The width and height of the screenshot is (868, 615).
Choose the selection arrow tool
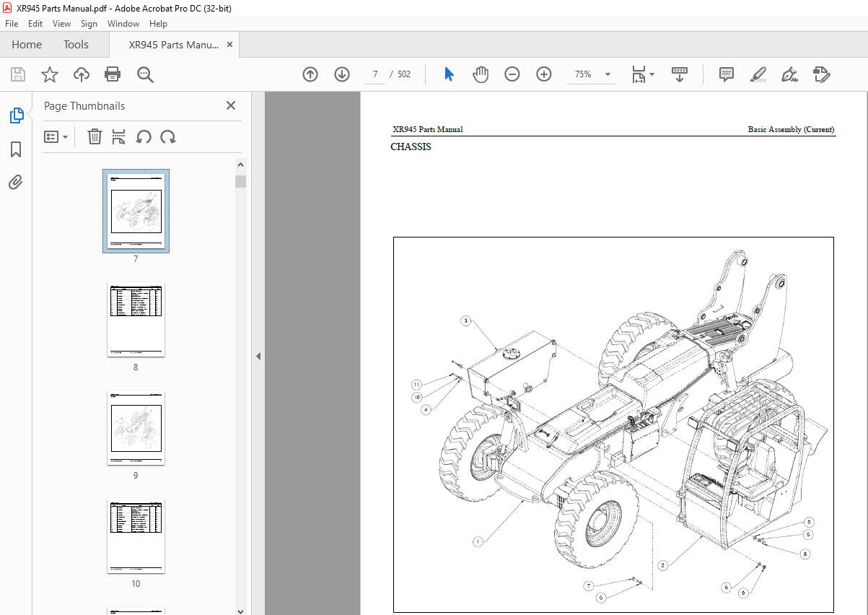(449, 74)
